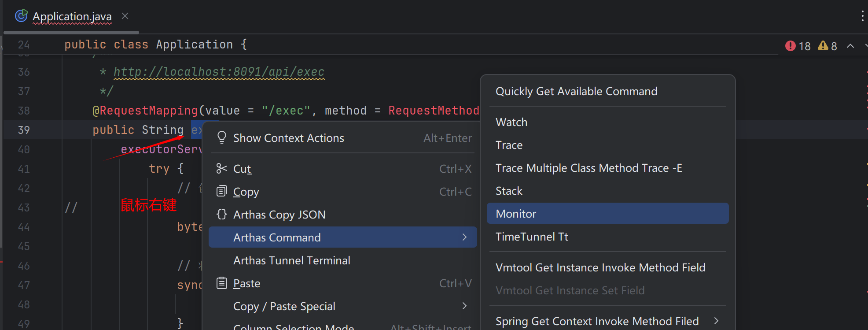Click the Cut scissors icon

[x=222, y=168]
